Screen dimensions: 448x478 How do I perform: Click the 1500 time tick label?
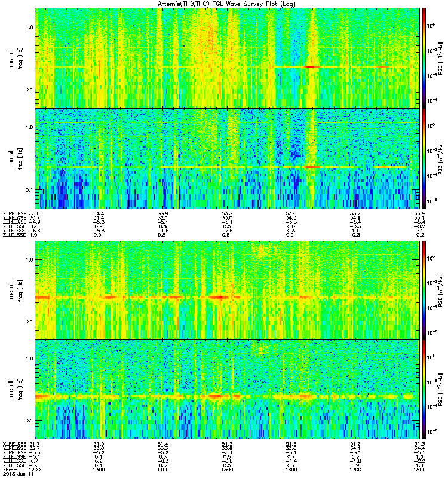[x=227, y=470]
